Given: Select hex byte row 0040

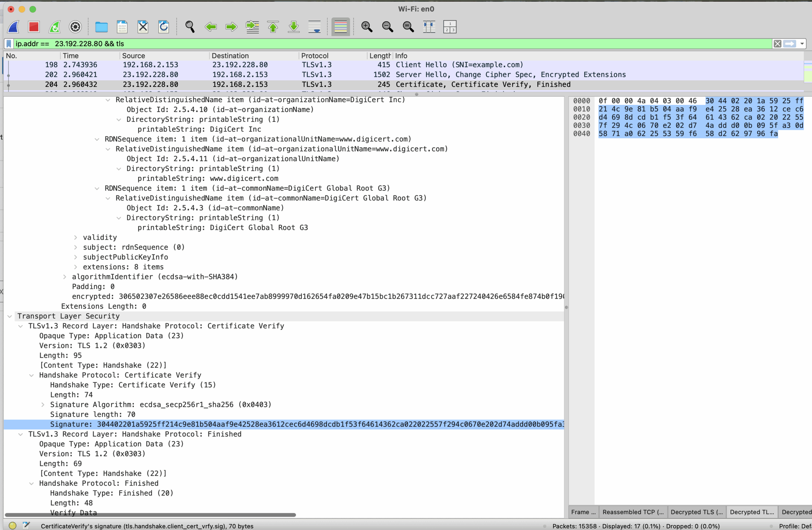Looking at the screenshot, I should (x=688, y=134).
